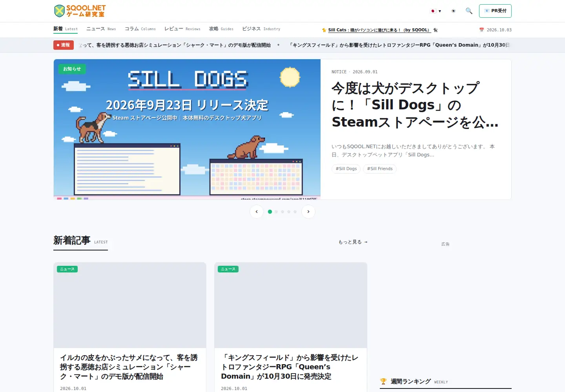The image size is (565, 392).
Task: Open the ニュース News menu
Action: pyautogui.click(x=101, y=29)
